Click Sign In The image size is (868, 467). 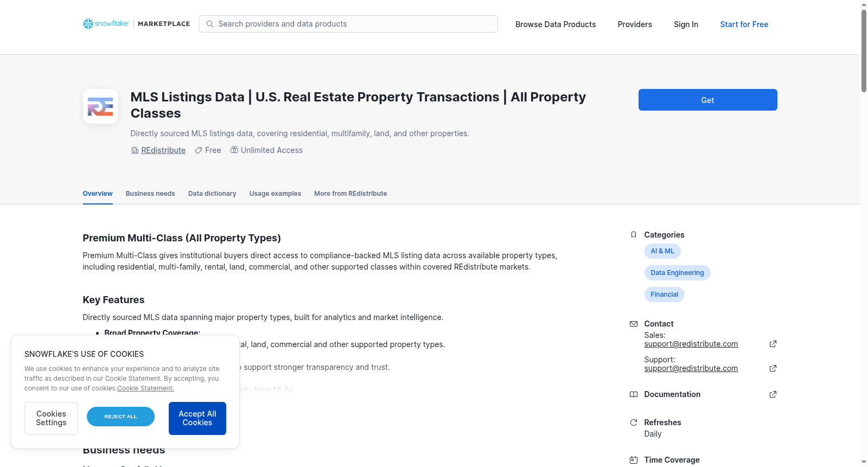686,24
